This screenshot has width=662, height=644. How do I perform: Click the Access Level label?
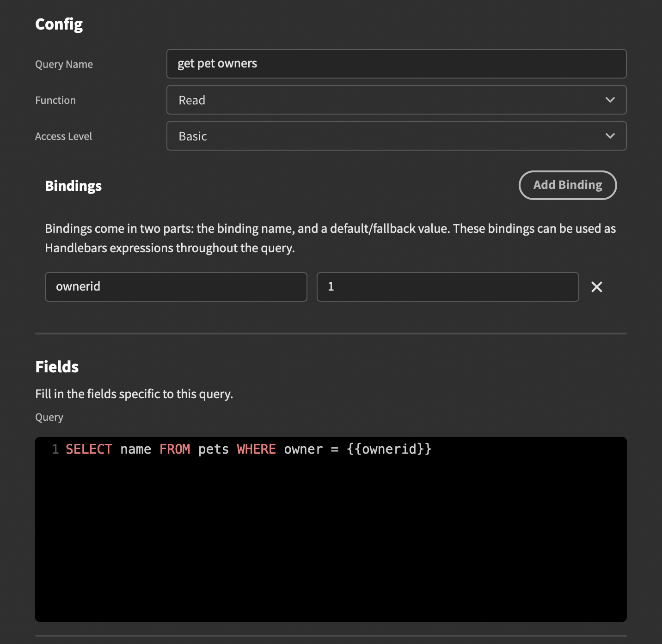[63, 136]
